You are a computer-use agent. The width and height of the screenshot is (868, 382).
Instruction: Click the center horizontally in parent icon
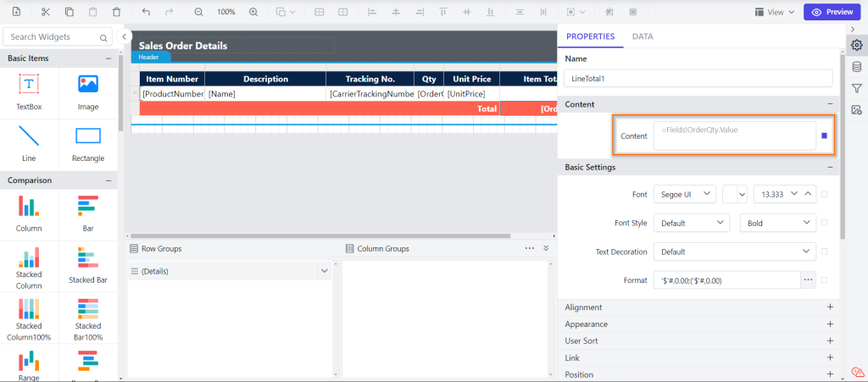point(609,12)
